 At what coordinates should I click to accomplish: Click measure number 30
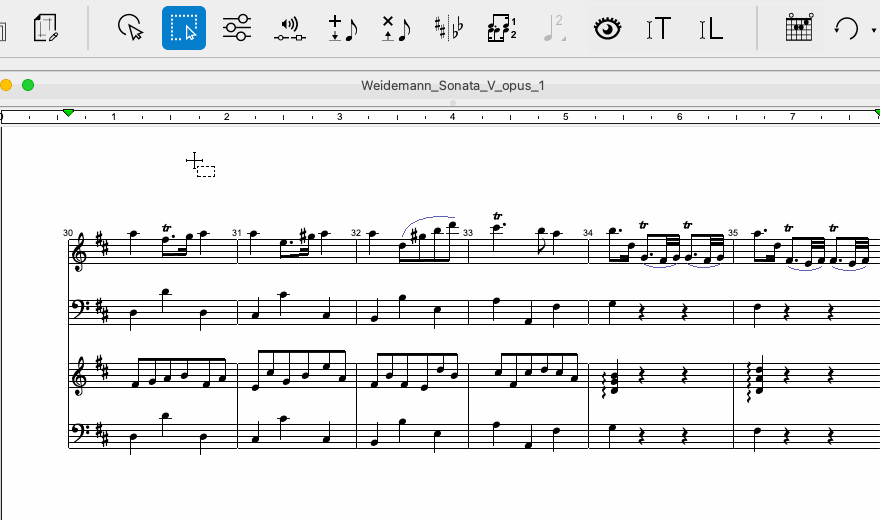click(x=68, y=233)
